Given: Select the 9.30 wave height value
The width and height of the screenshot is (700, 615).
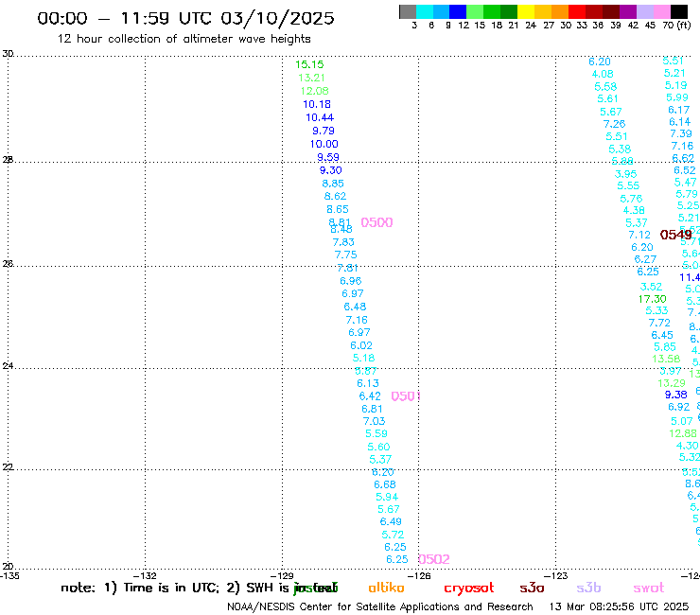Looking at the screenshot, I should [331, 170].
